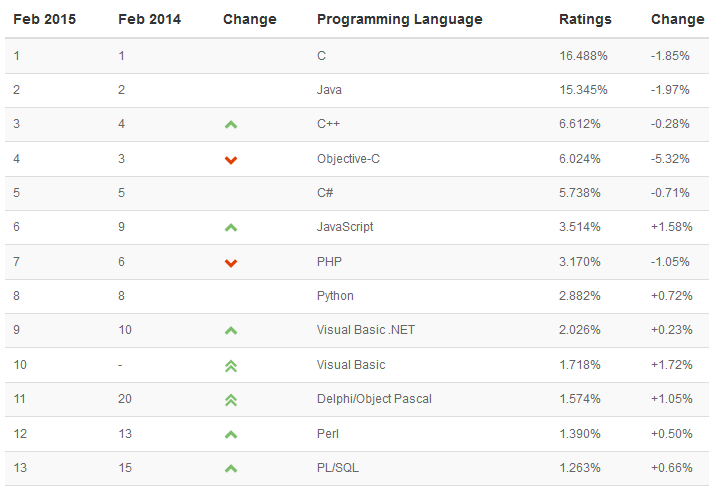
Task: Click the 1.574% rating value
Action: (580, 399)
